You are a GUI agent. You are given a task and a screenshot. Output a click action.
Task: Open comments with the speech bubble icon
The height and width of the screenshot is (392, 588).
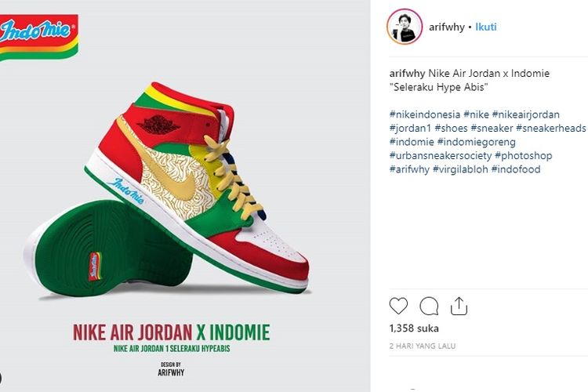click(x=429, y=306)
